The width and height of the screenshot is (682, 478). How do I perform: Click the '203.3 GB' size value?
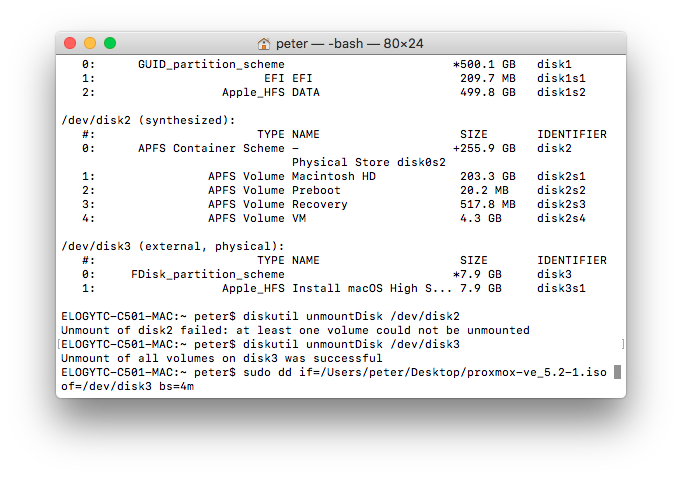click(488, 176)
